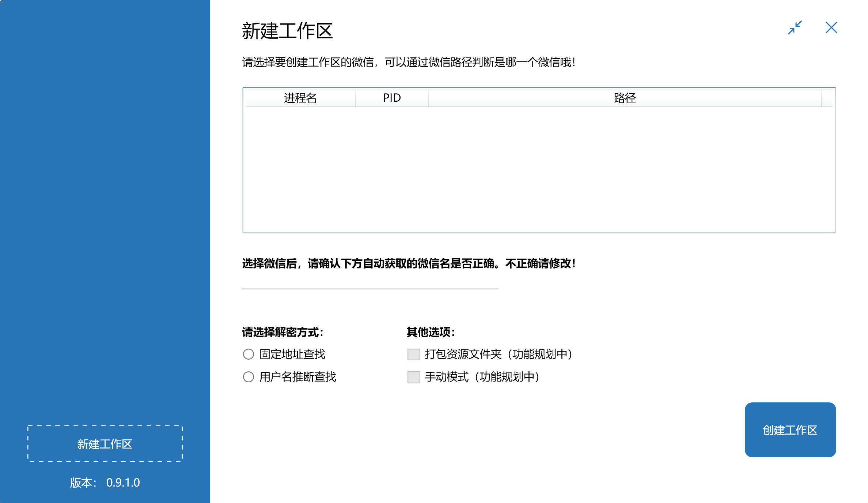
Task: Click the 进程名 column header
Action: (x=300, y=98)
